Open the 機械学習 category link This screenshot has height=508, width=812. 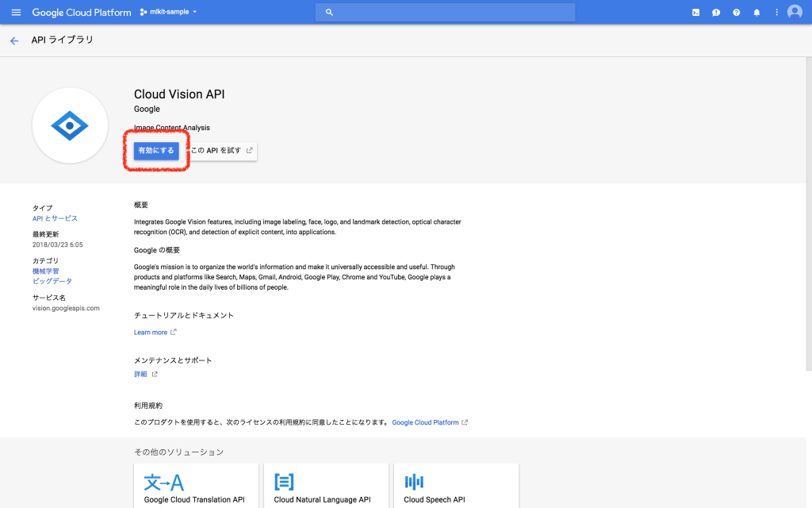45,271
